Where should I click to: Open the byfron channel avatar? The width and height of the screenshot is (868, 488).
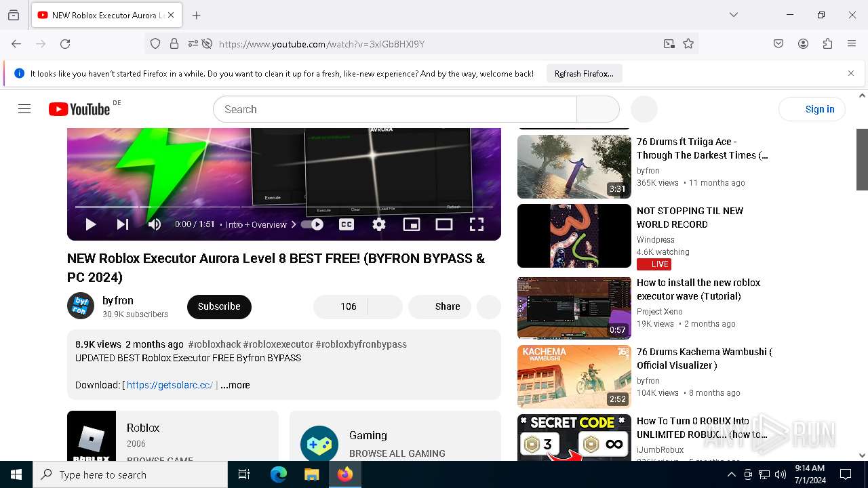point(81,306)
